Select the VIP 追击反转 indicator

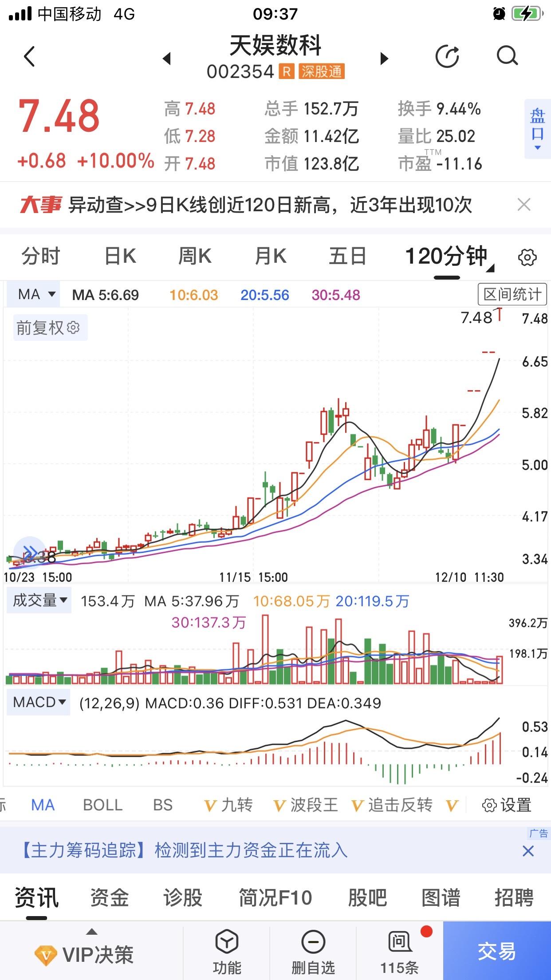tap(392, 805)
